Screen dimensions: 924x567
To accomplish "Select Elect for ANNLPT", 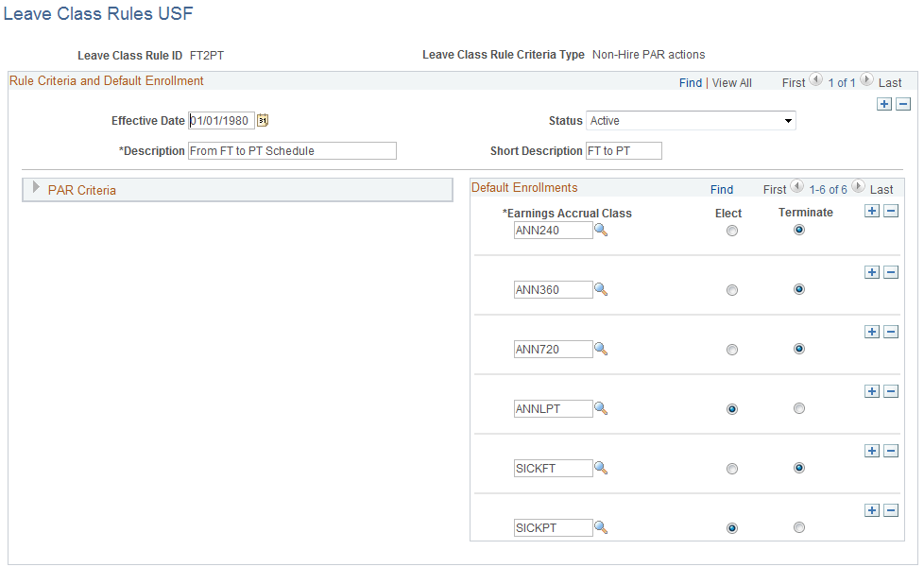I will (732, 409).
